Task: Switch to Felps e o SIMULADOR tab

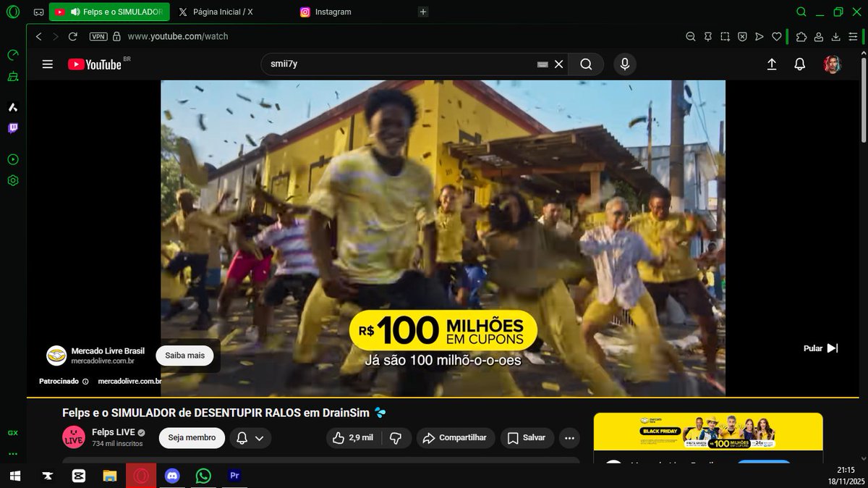Action: point(109,12)
